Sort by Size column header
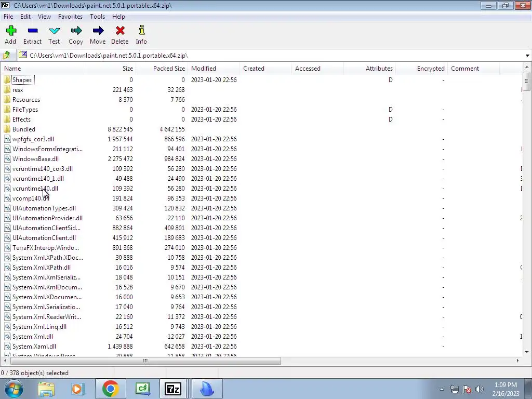This screenshot has height=399, width=532. pos(110,68)
